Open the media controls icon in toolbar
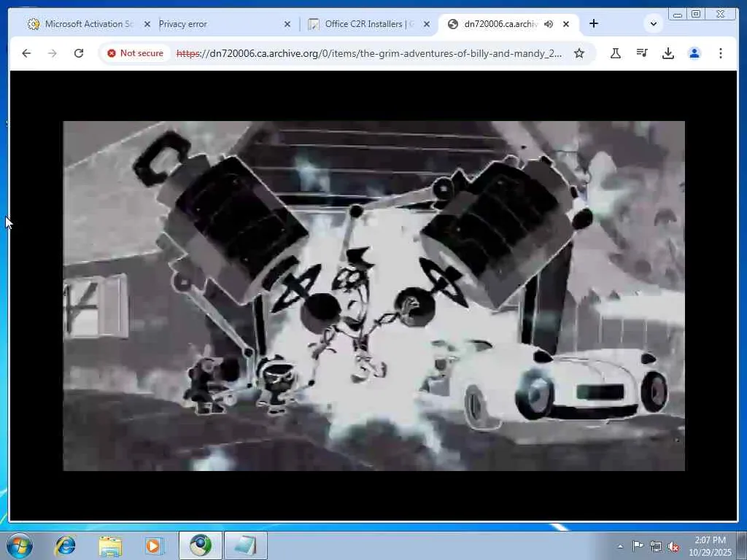 642,53
